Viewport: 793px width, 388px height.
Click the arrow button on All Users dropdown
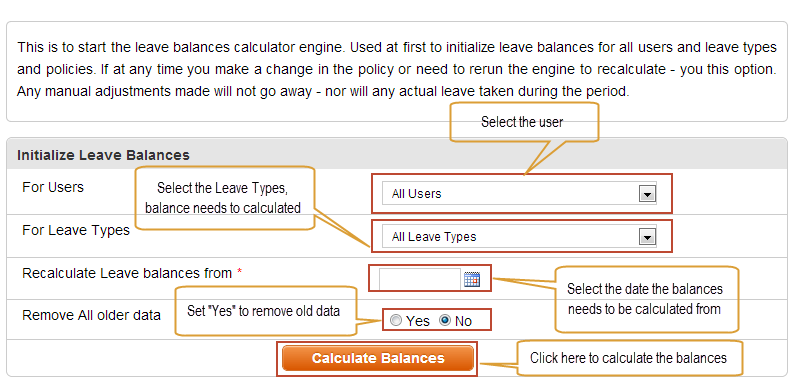647,194
